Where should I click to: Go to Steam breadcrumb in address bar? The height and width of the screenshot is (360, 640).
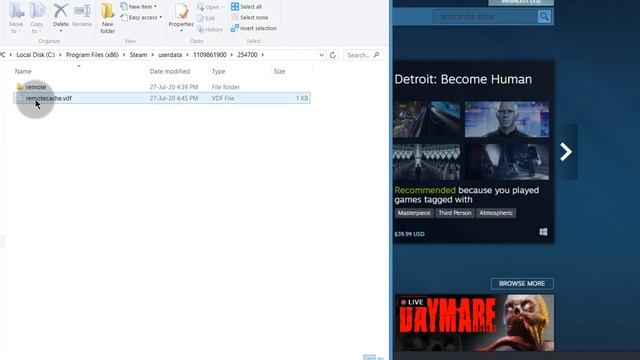(138, 55)
